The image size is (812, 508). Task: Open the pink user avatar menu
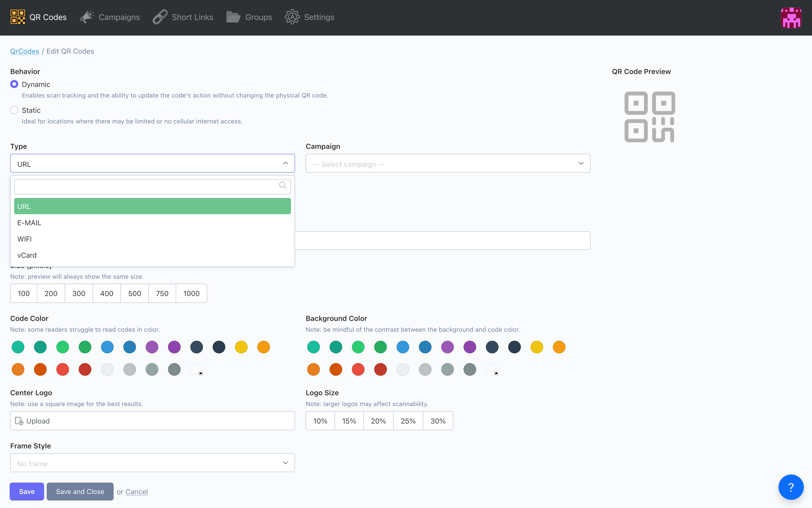click(x=791, y=17)
